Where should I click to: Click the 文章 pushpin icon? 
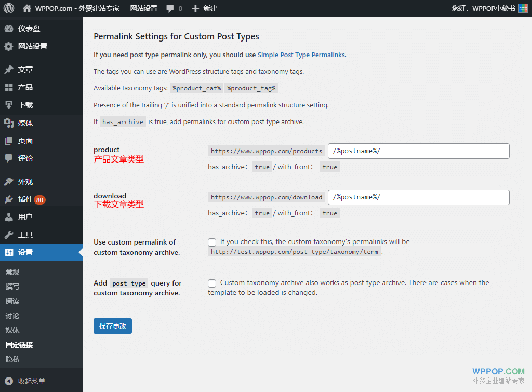(9, 70)
